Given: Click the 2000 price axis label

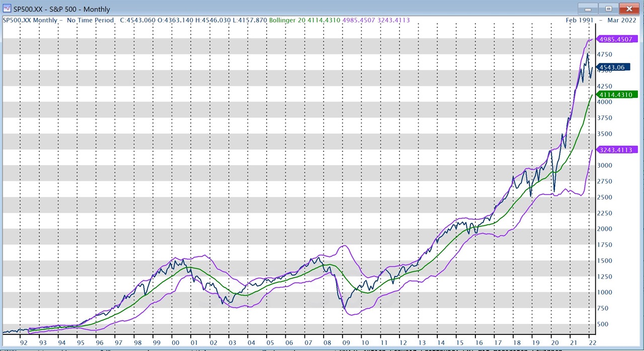Looking at the screenshot, I should (605, 229).
